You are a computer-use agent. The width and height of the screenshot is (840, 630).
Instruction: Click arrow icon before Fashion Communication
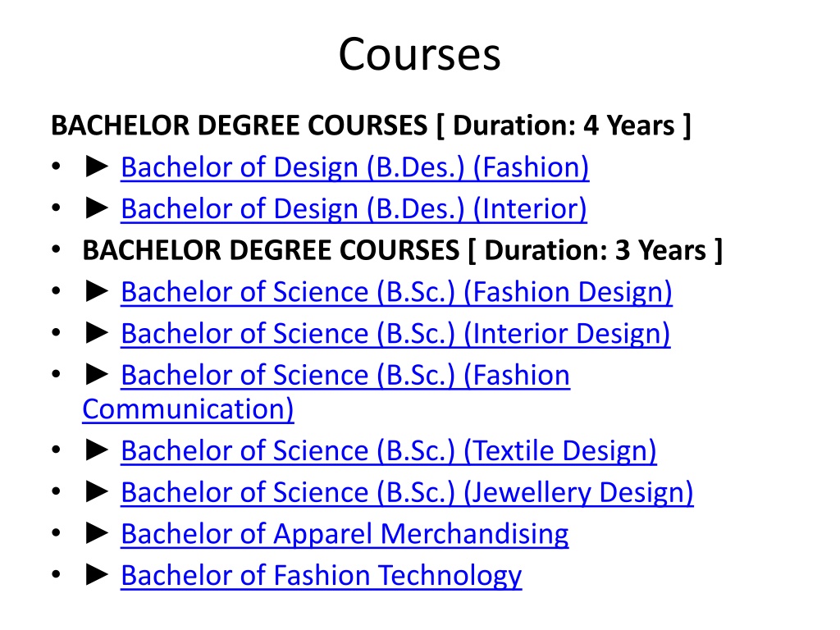click(97, 374)
